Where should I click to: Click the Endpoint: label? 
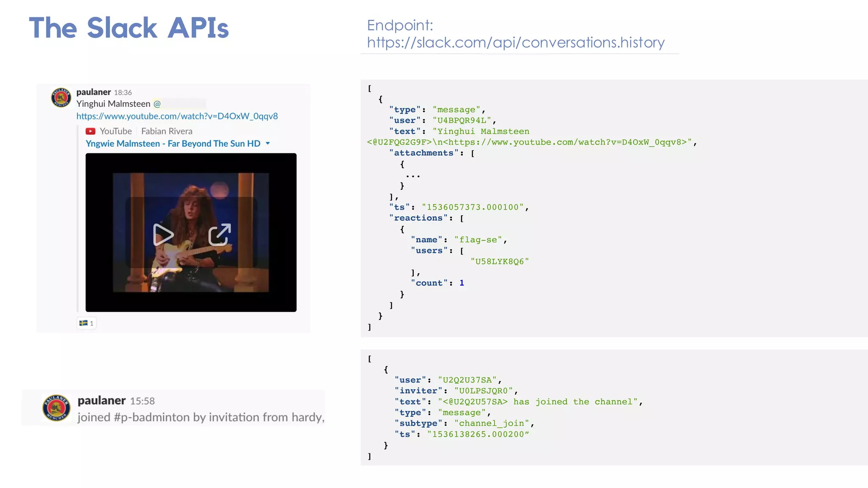(x=400, y=25)
